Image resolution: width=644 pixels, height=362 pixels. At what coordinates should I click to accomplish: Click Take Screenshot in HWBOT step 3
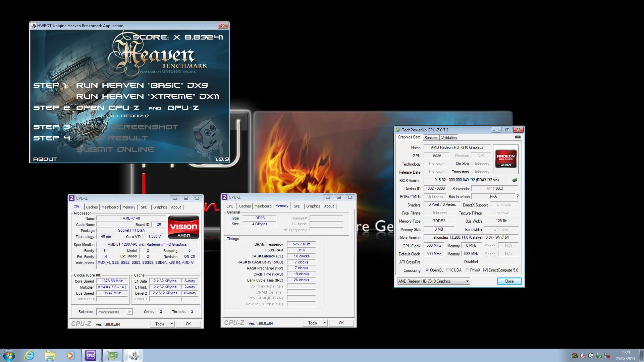[x=127, y=127]
